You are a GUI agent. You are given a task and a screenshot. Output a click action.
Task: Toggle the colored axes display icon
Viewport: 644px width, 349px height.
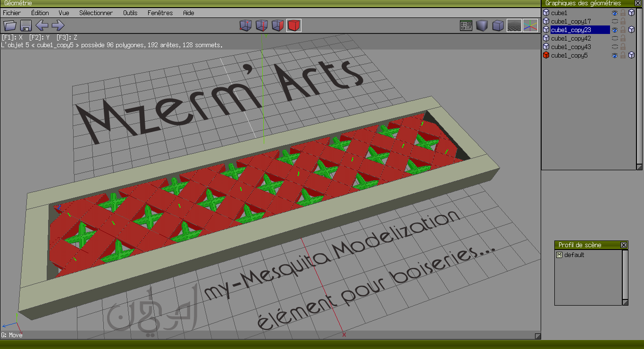(x=530, y=25)
